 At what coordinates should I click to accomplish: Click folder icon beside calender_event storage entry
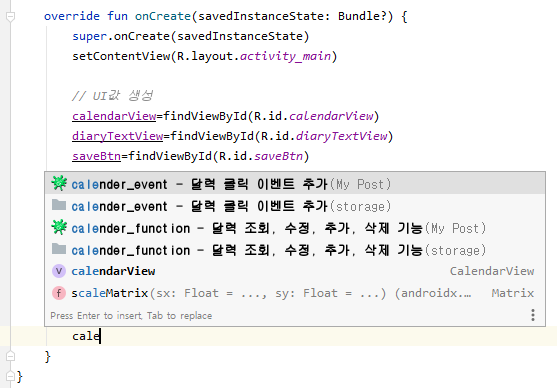click(x=59, y=205)
